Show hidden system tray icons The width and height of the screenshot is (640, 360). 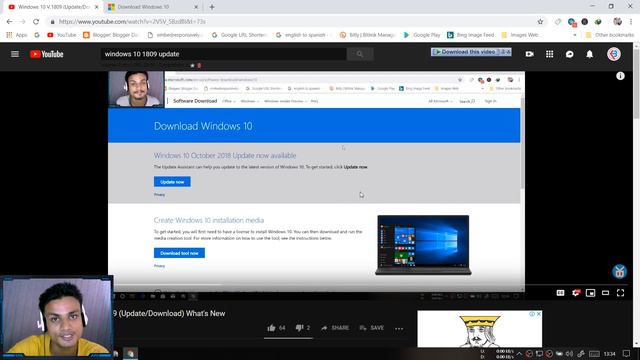coord(519,353)
